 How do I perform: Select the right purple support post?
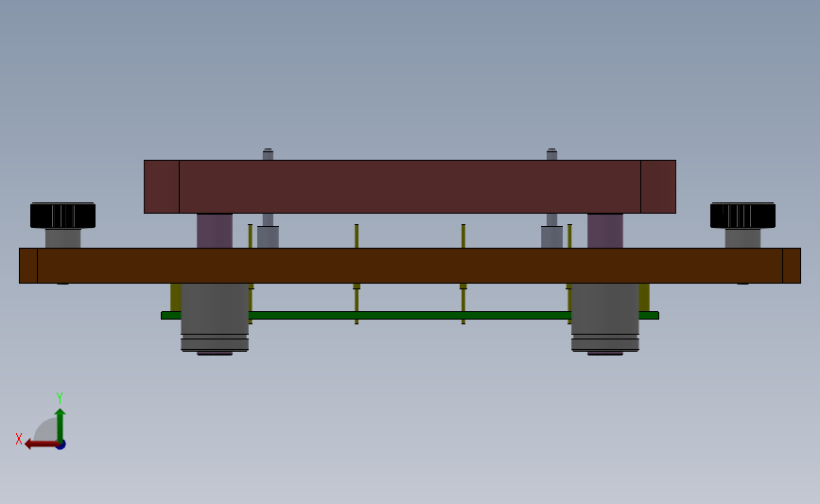tap(605, 231)
